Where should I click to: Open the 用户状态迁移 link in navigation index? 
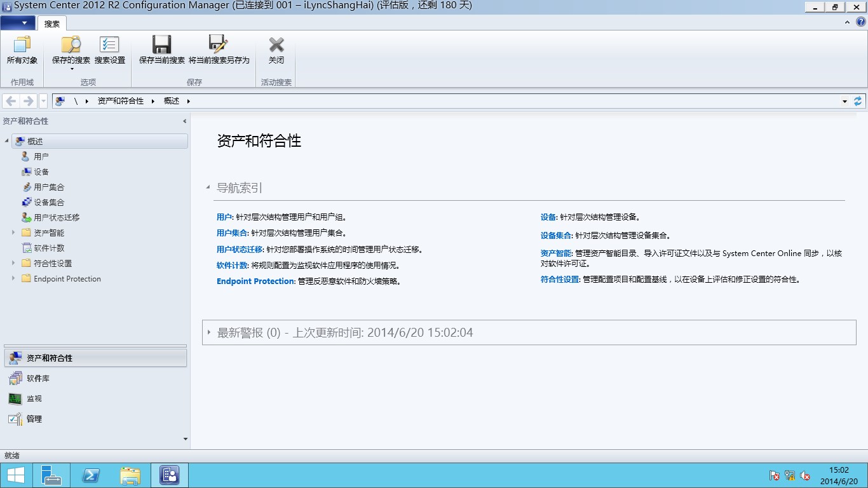pyautogui.click(x=240, y=249)
